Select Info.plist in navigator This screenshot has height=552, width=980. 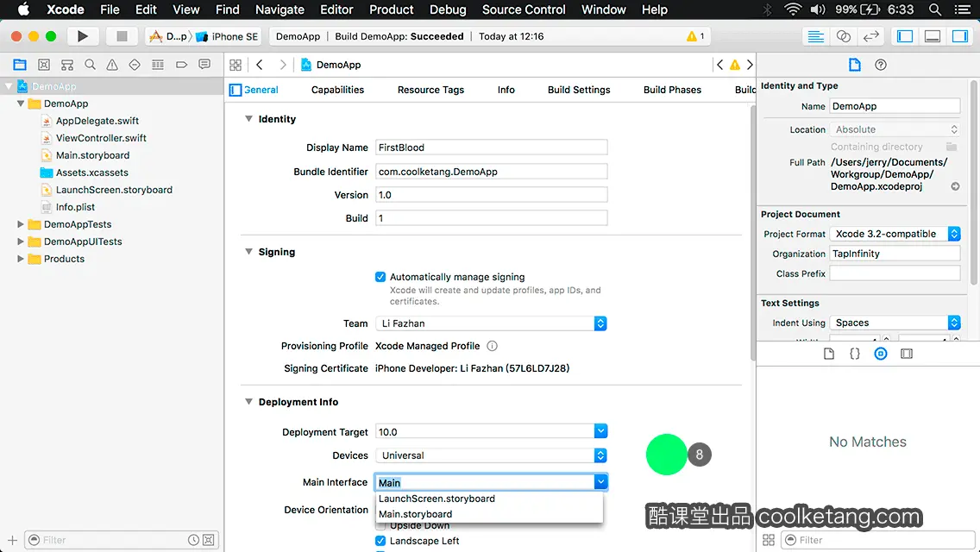tap(75, 207)
